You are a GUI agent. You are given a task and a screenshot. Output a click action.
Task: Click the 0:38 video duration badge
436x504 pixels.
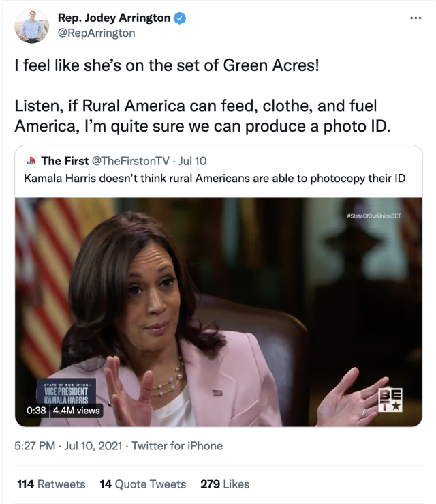click(x=36, y=411)
